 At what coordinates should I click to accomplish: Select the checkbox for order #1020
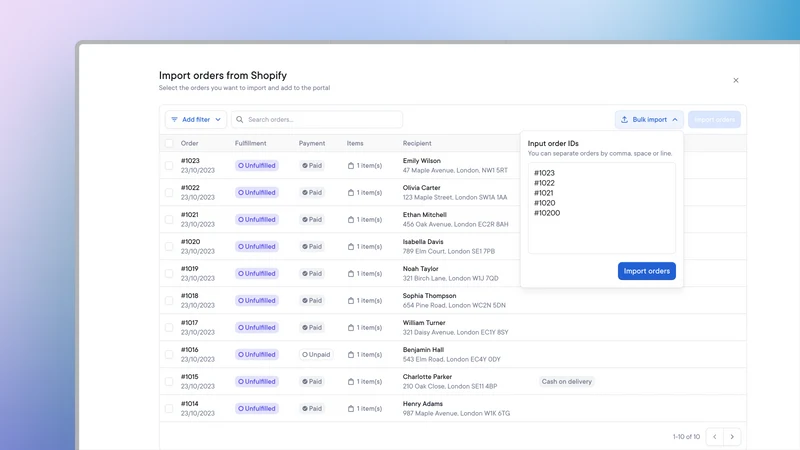pos(169,246)
